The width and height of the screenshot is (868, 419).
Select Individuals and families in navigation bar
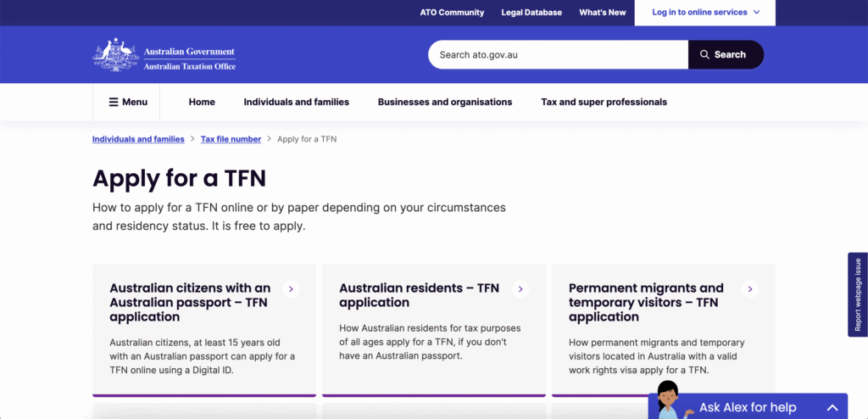point(296,102)
